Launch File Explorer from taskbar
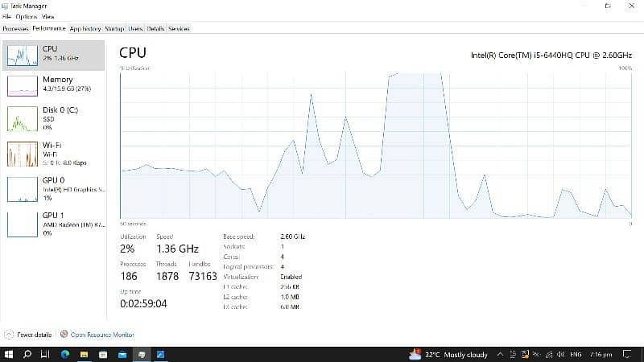The image size is (644, 362). click(83, 354)
